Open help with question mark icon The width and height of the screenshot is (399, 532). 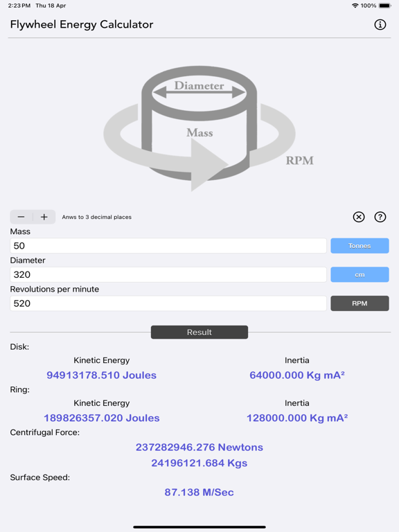380,217
